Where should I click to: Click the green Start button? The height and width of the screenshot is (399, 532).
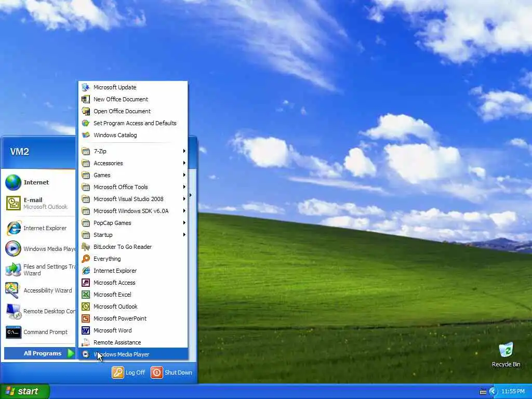pos(24,391)
